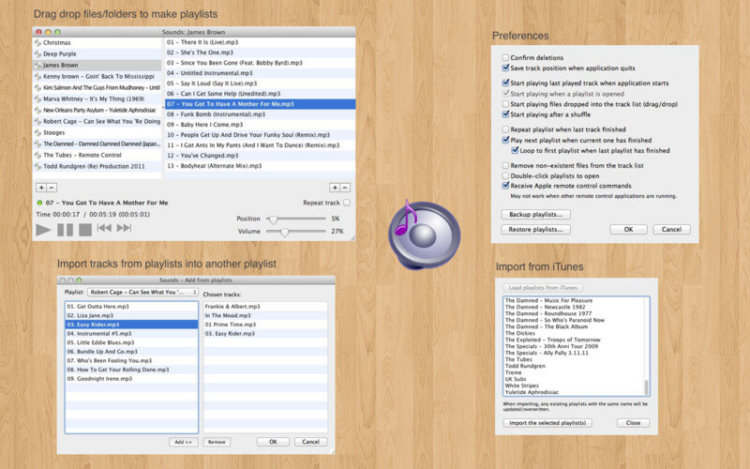The image size is (750, 469).
Task: Click Restore playlists button
Action: 536,229
